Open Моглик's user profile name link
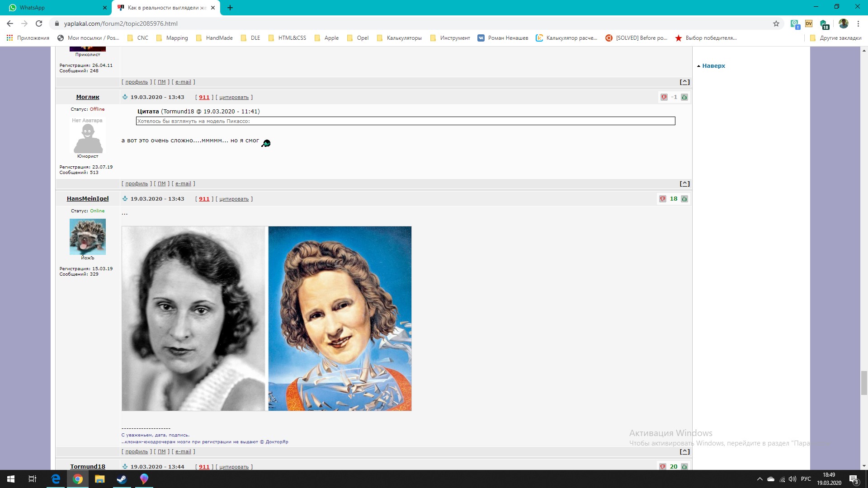The image size is (868, 488). tap(88, 97)
